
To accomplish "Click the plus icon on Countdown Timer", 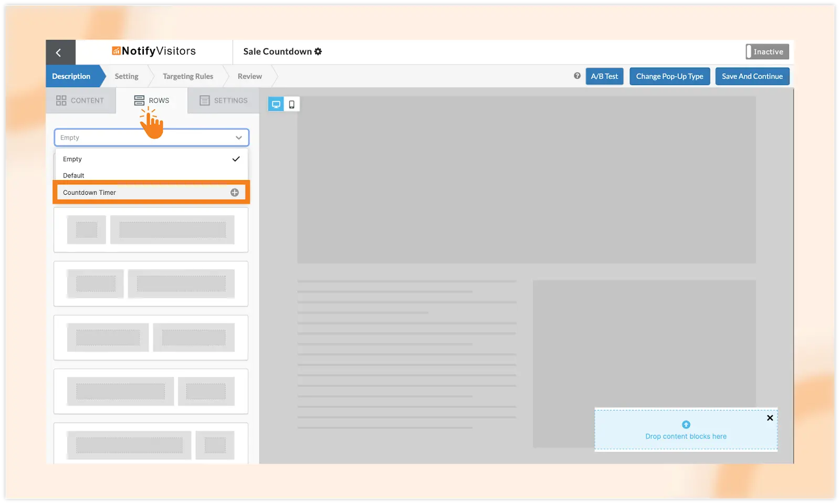I will (235, 193).
